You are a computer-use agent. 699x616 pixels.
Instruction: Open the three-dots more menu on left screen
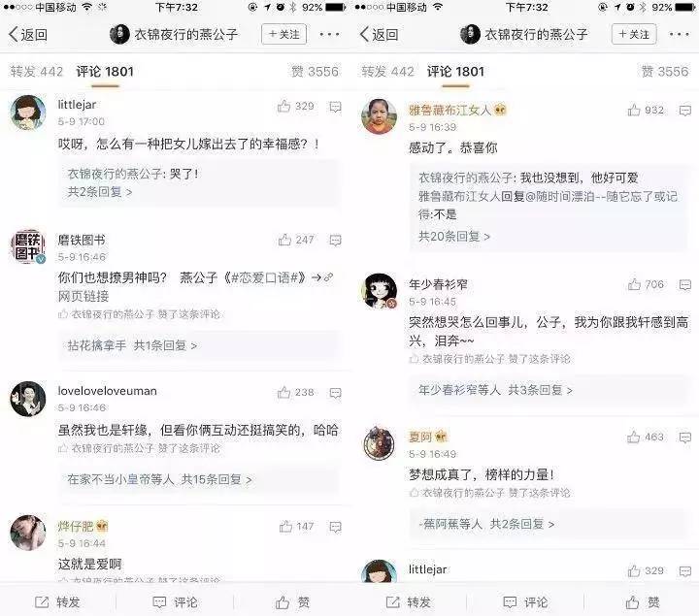329,34
